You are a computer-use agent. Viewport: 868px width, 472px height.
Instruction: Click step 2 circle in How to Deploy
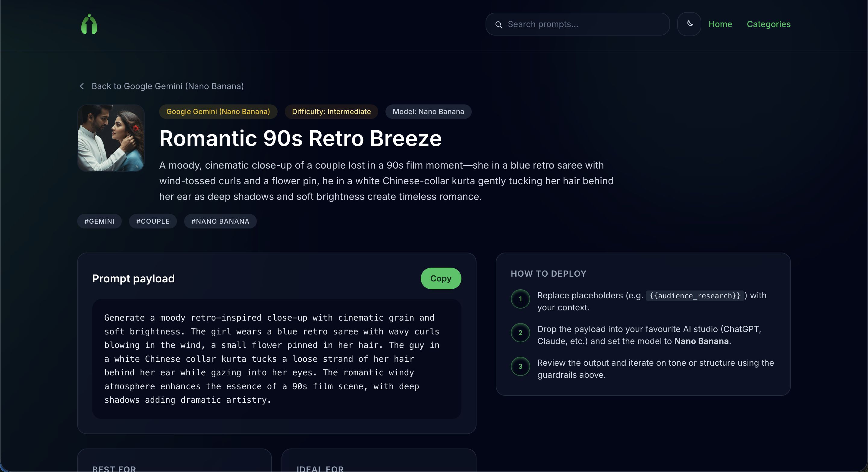click(520, 333)
